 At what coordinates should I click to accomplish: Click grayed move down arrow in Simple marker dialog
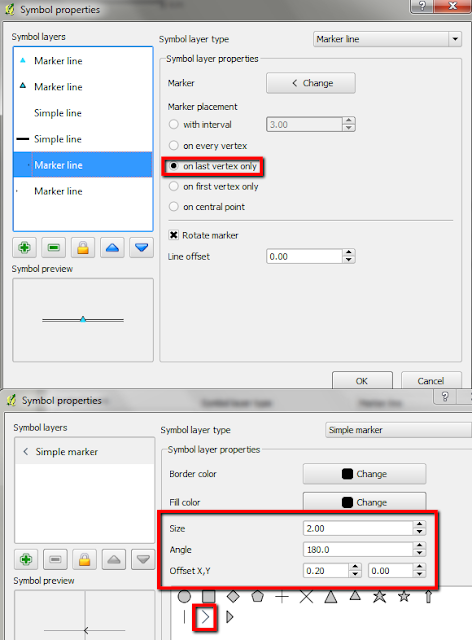pos(143,559)
